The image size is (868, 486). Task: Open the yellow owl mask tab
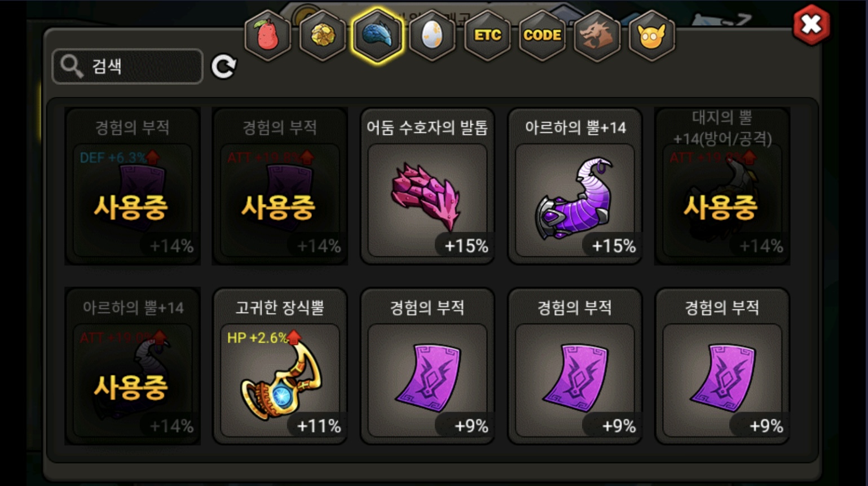point(651,36)
